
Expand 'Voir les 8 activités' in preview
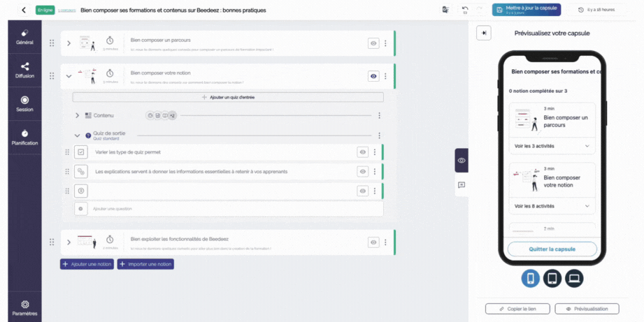[552, 206]
